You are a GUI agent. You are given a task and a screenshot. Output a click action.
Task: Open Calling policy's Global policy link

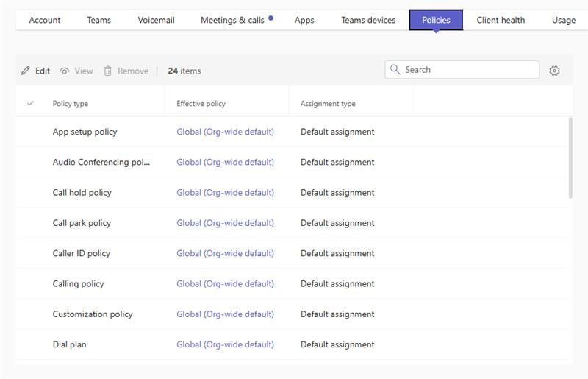pyautogui.click(x=225, y=283)
